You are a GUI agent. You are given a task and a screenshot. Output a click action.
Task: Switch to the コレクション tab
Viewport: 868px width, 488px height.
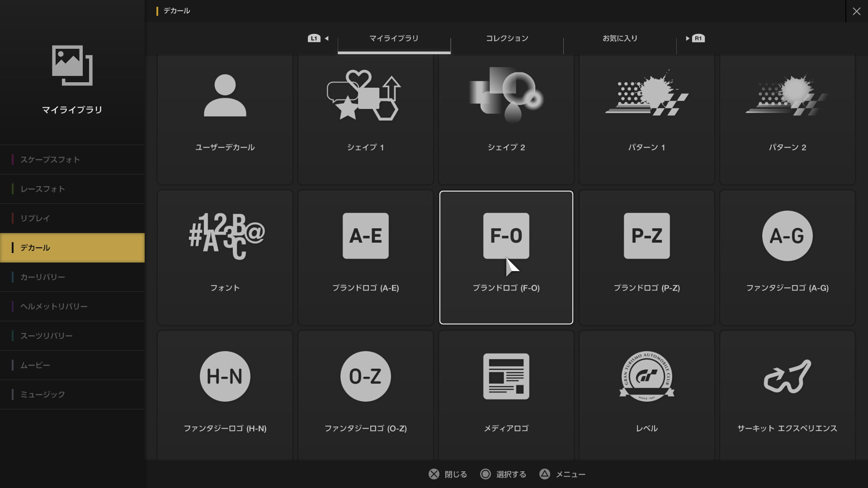click(507, 38)
